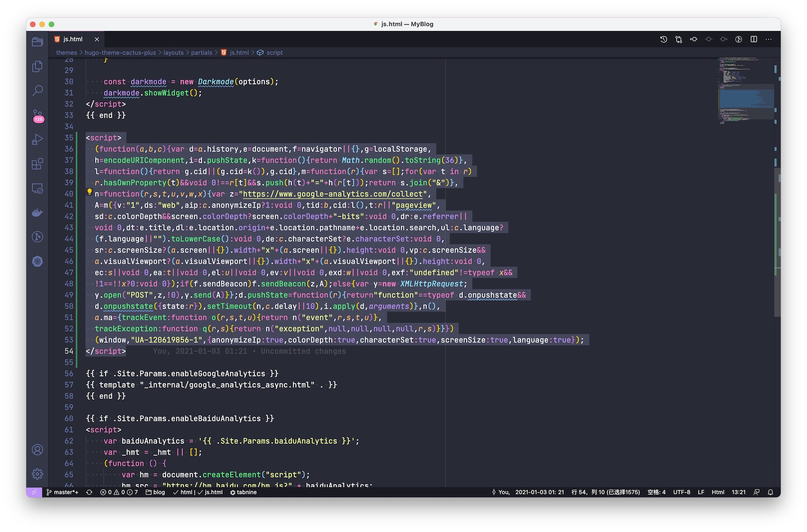Open the Manage gear menu
Viewport: 807px width, 532px height.
pos(37,474)
